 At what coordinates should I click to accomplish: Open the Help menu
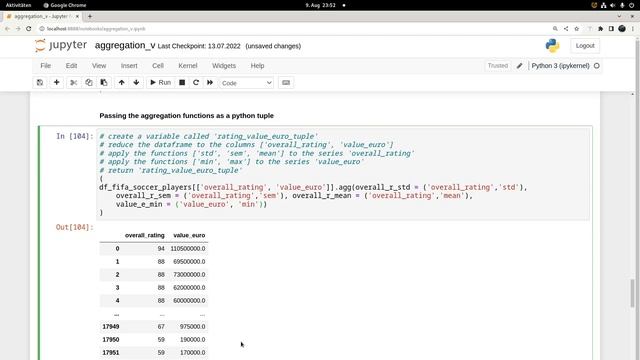pos(257,66)
